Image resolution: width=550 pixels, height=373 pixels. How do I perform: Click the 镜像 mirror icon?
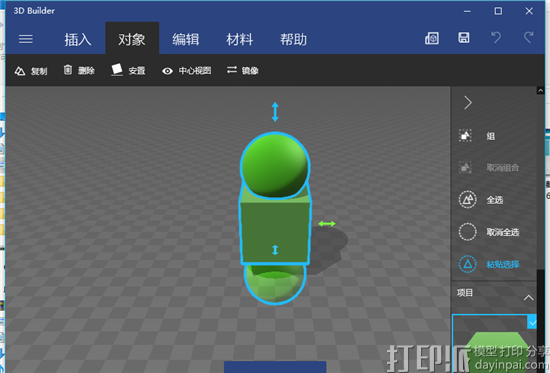coord(232,70)
